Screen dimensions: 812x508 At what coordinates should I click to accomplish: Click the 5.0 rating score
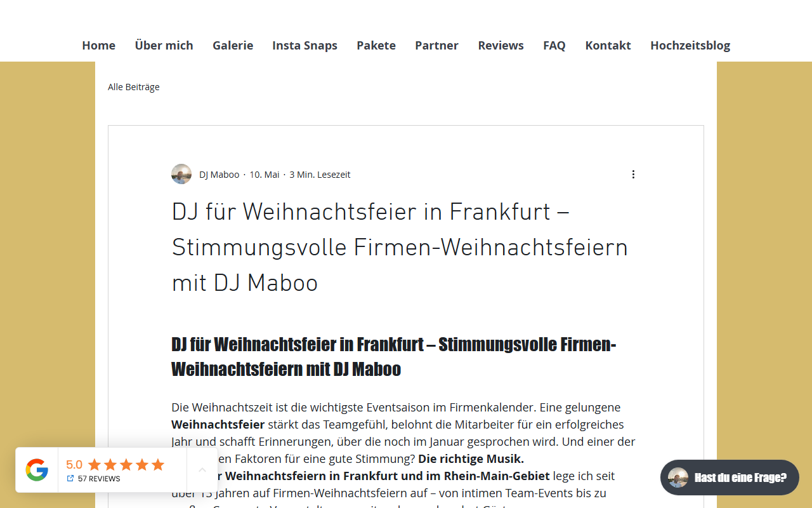[x=74, y=464]
